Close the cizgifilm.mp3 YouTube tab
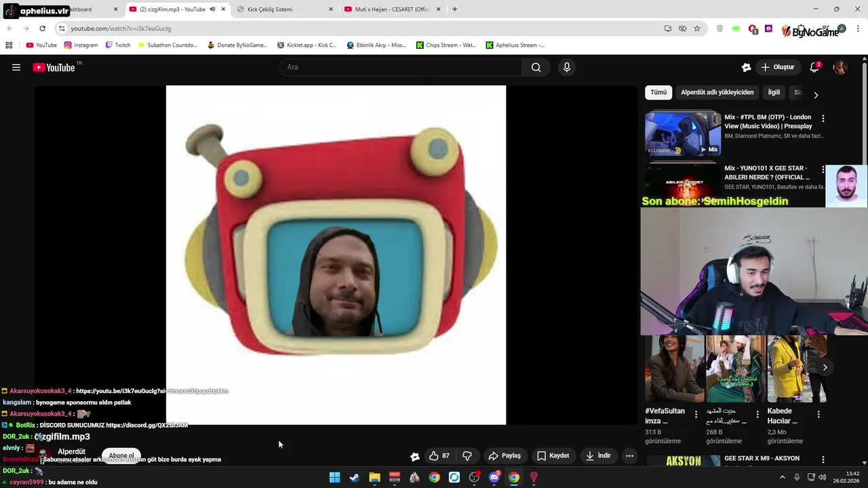 [223, 9]
